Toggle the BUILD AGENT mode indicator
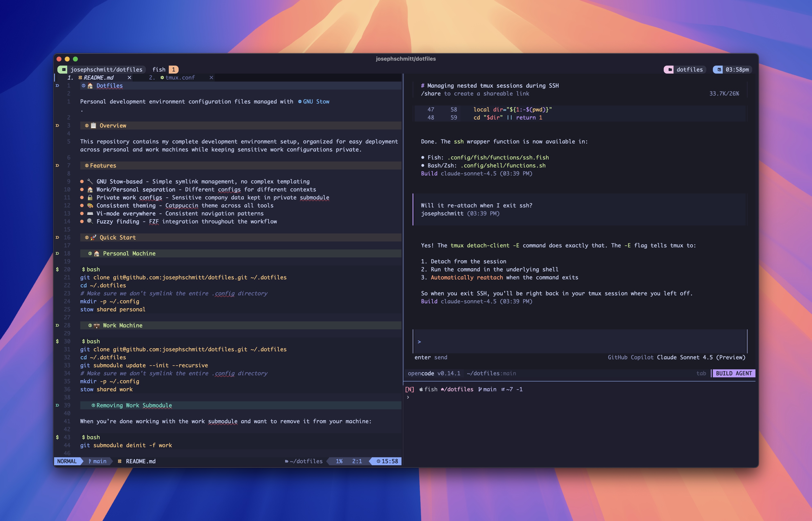Image resolution: width=812 pixels, height=521 pixels. tap(734, 373)
